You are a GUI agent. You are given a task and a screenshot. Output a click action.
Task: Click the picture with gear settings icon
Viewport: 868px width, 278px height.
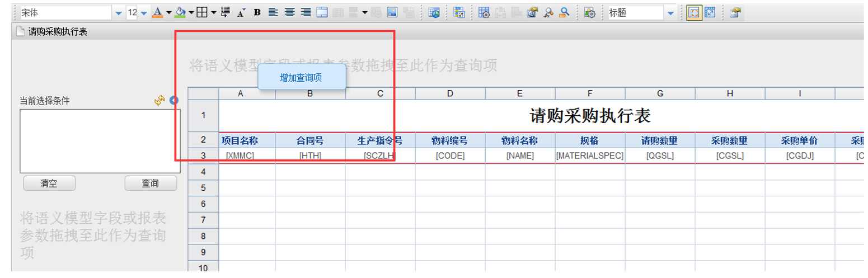(589, 12)
